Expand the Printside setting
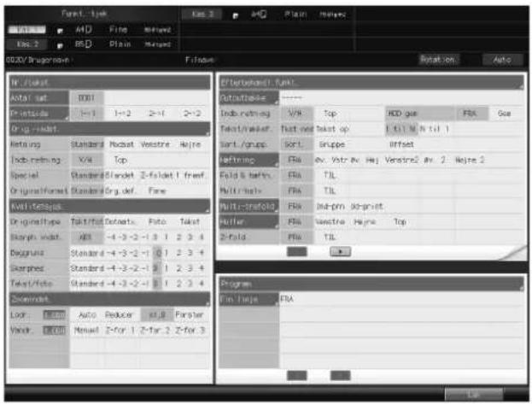The width and height of the screenshot is (532, 404). pos(39,114)
